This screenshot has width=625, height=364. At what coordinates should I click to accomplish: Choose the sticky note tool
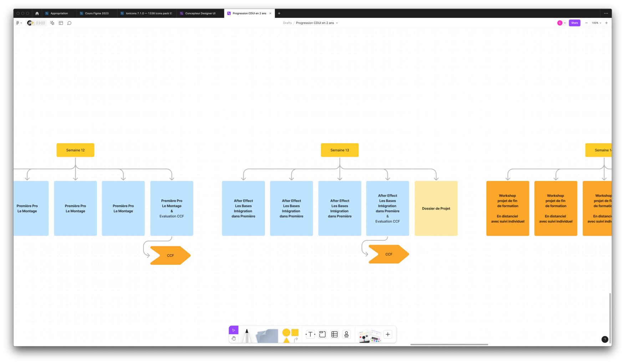(x=267, y=336)
